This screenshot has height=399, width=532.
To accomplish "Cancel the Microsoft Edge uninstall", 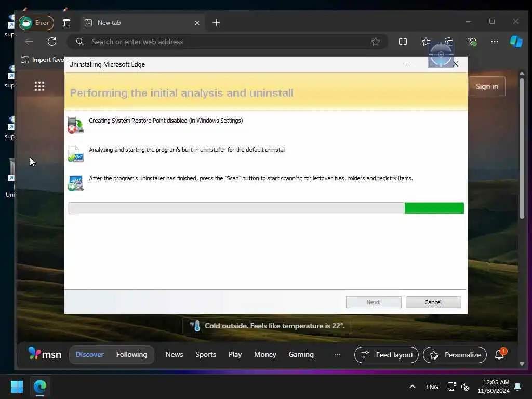I will pyautogui.click(x=433, y=302).
